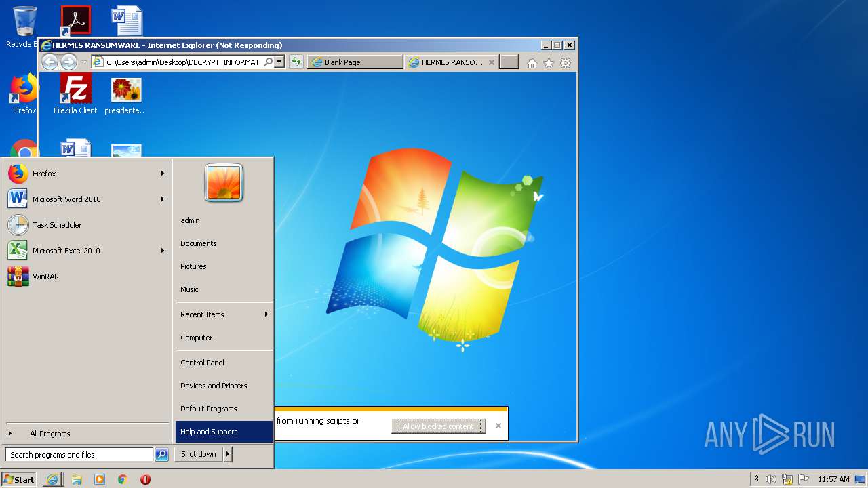Open Chrome from the taskbar
This screenshot has width=868, height=488.
pyautogui.click(x=123, y=479)
